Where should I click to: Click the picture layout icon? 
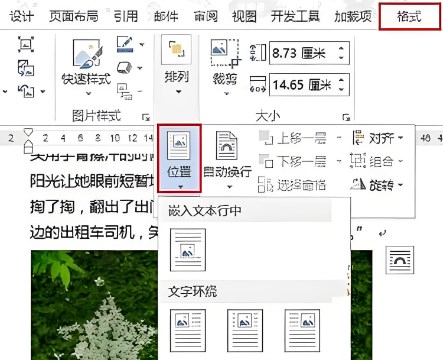click(x=125, y=91)
